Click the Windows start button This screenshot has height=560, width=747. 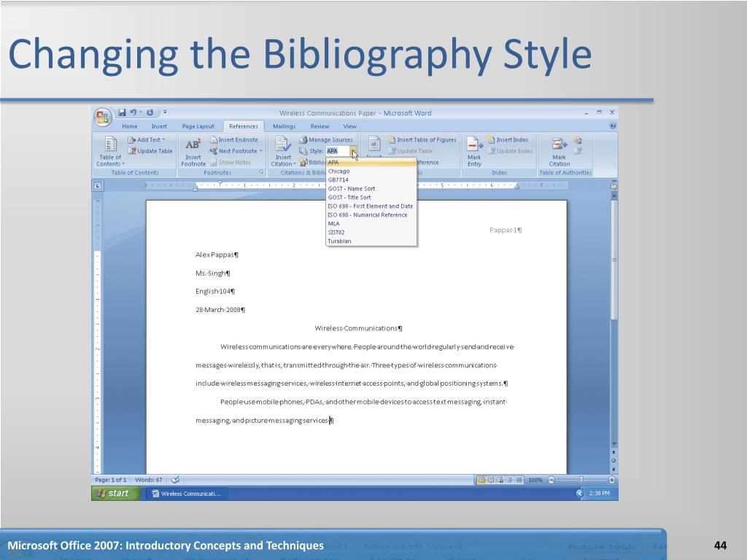pos(115,494)
